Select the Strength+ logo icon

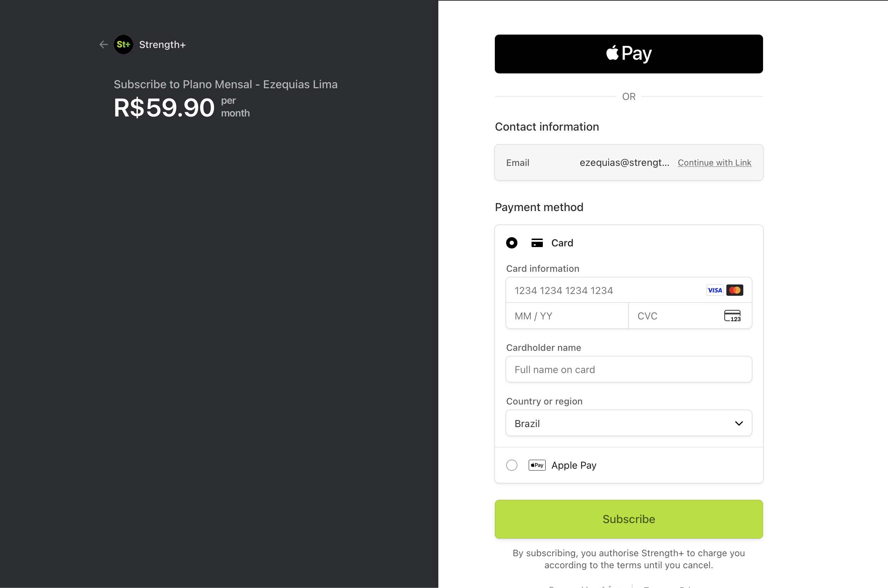pos(123,44)
